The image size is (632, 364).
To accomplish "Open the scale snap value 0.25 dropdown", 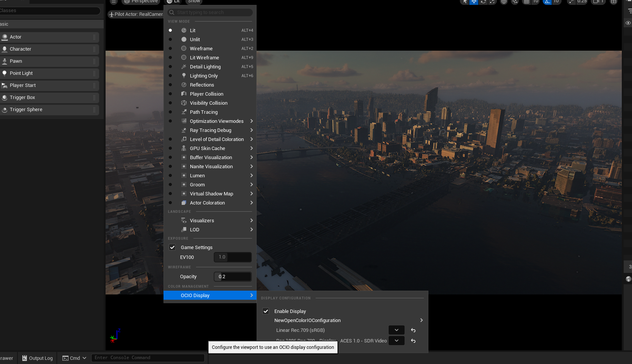I will [582, 2].
